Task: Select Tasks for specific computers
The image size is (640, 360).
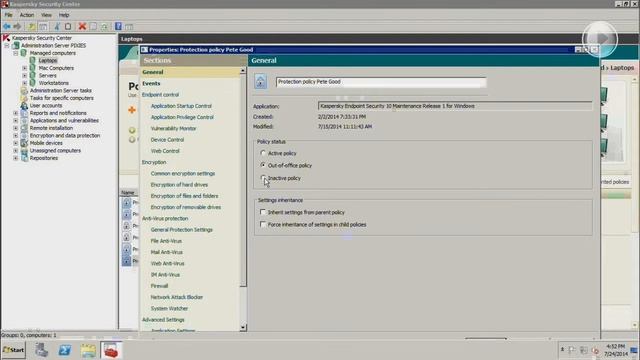Action: coord(62,98)
